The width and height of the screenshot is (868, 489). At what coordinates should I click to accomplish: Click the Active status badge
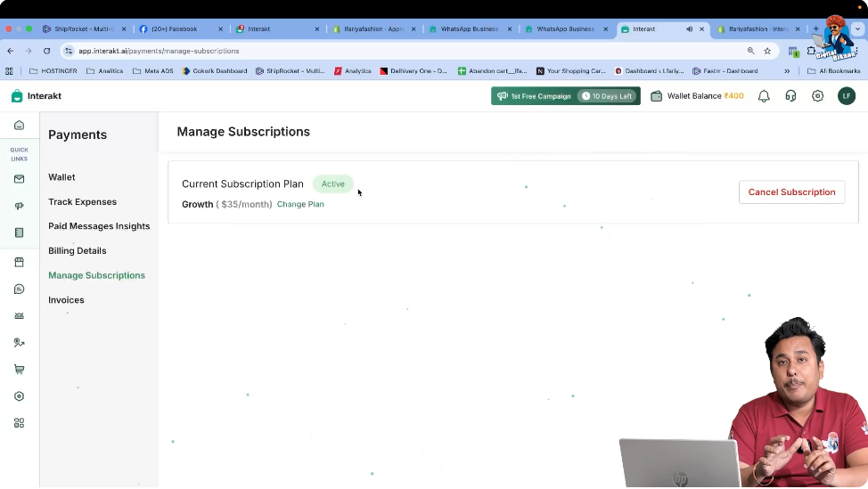pyautogui.click(x=332, y=184)
